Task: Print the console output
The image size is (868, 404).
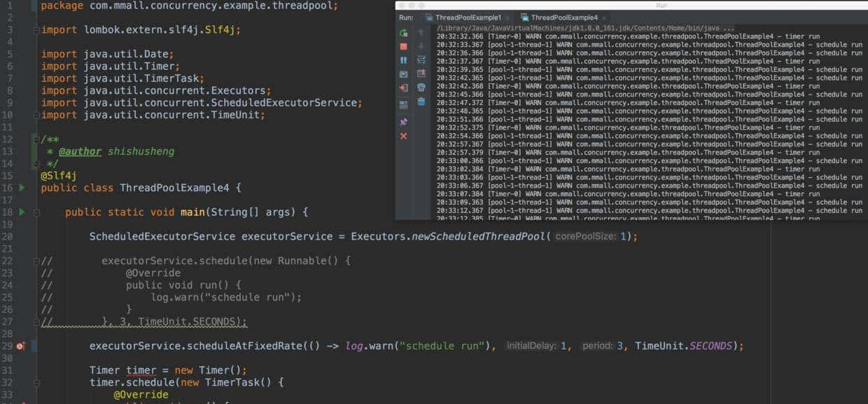Action: 421,88
